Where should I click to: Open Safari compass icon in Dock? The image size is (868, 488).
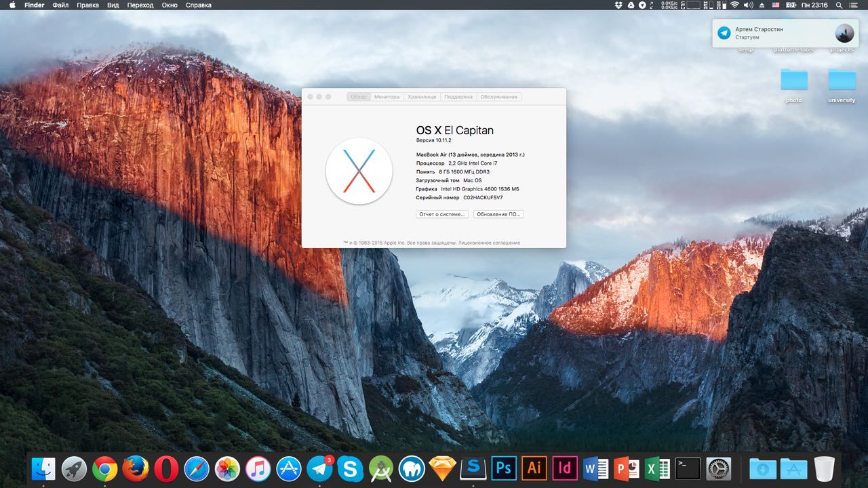(x=197, y=468)
